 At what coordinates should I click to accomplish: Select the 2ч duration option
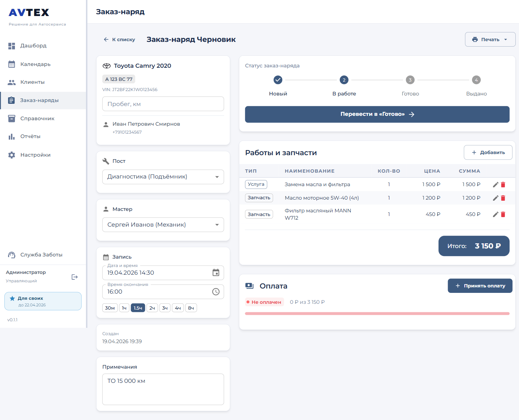tap(152, 308)
